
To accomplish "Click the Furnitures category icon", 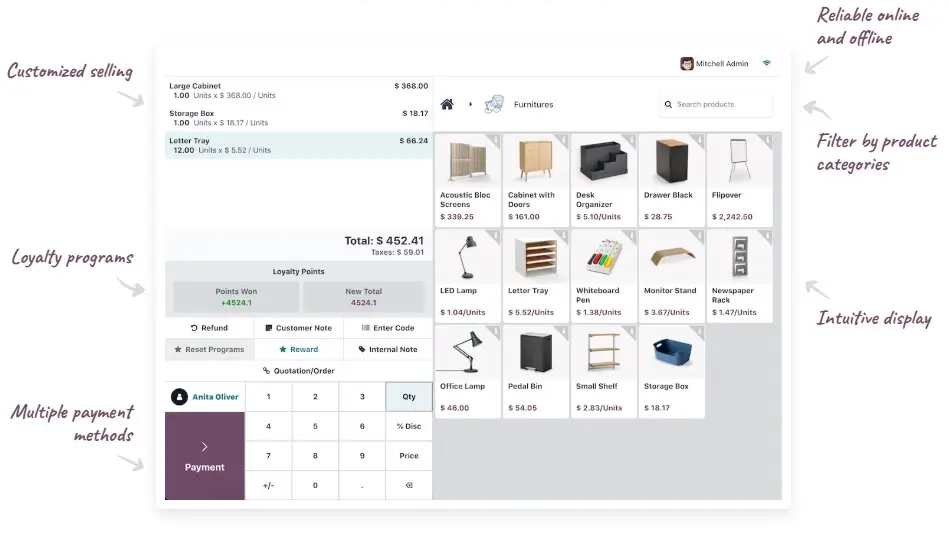I will coord(494,104).
